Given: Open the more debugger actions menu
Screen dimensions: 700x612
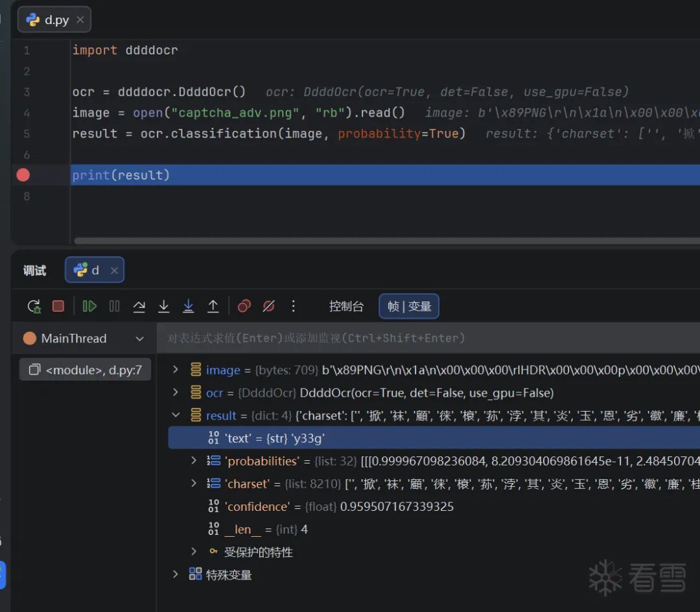Looking at the screenshot, I should [294, 307].
